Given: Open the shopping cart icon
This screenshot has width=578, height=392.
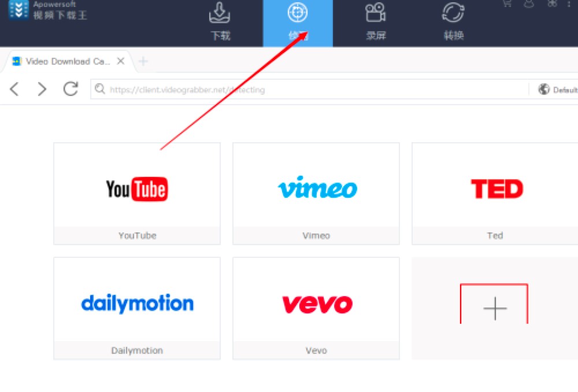Looking at the screenshot, I should [507, 3].
